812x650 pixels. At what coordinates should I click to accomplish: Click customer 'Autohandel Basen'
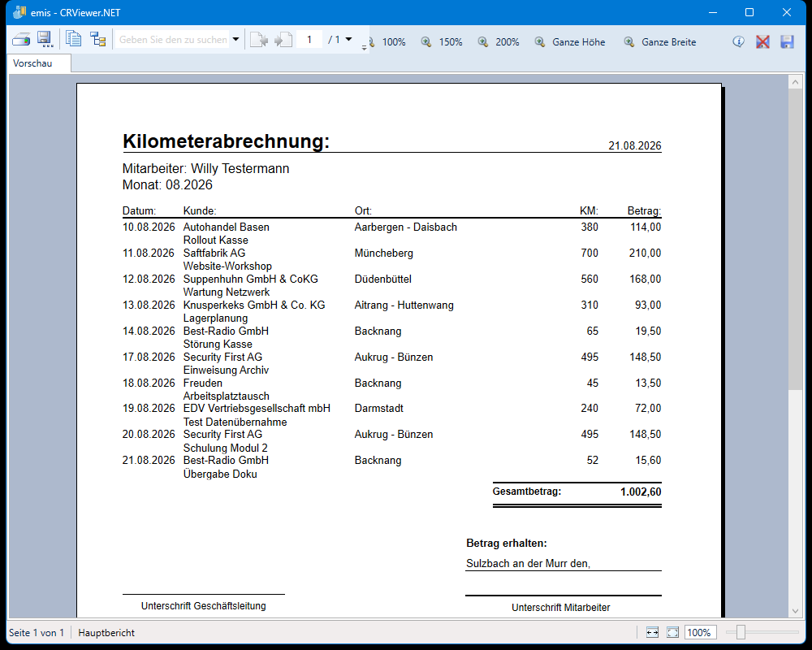coord(227,227)
